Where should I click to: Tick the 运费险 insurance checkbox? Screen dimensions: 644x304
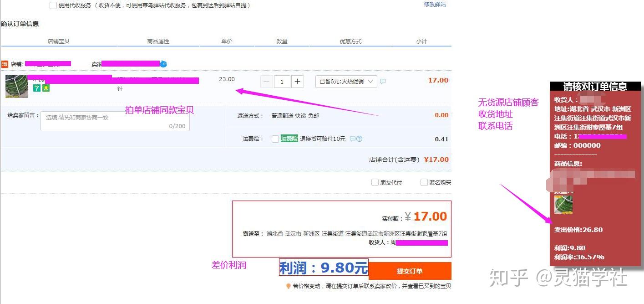point(275,139)
